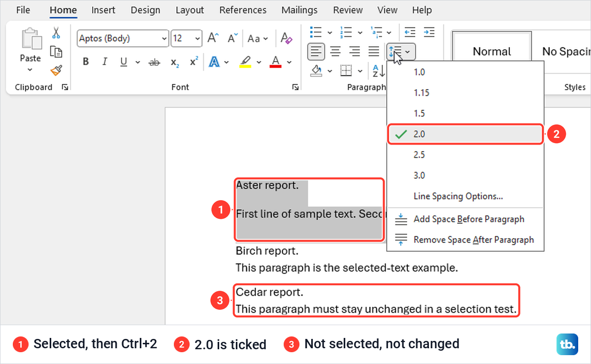Expand the Bullets dropdown arrow
591x364 pixels.
point(329,32)
